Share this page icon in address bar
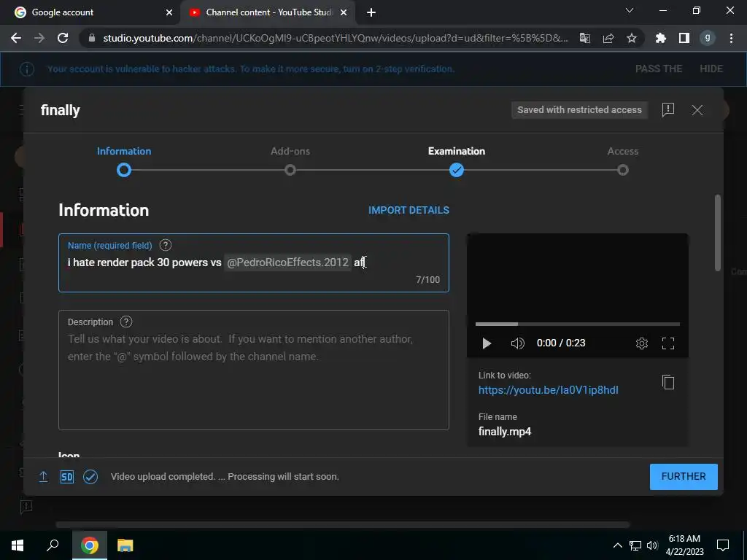Screen dimensions: 747x560 click(608, 38)
